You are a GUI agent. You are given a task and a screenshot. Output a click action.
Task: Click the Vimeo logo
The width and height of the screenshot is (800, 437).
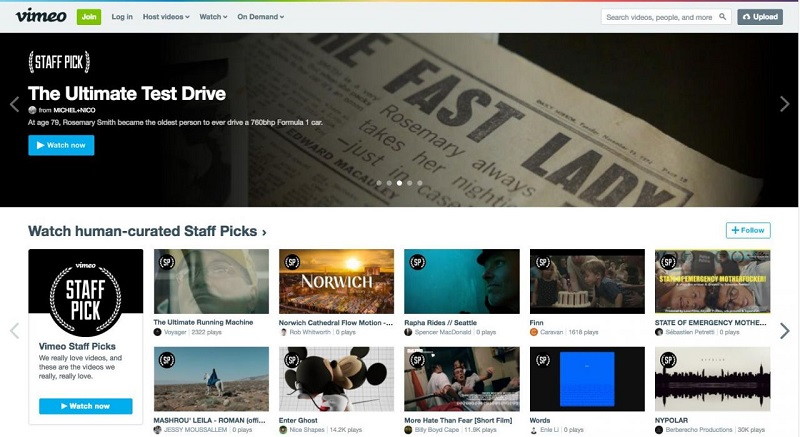41,16
